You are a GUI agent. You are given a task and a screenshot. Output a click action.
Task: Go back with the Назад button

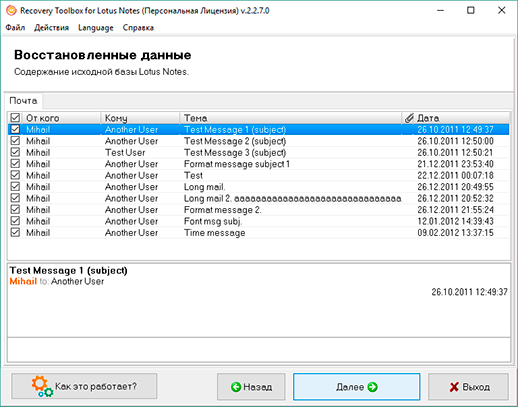251,387
